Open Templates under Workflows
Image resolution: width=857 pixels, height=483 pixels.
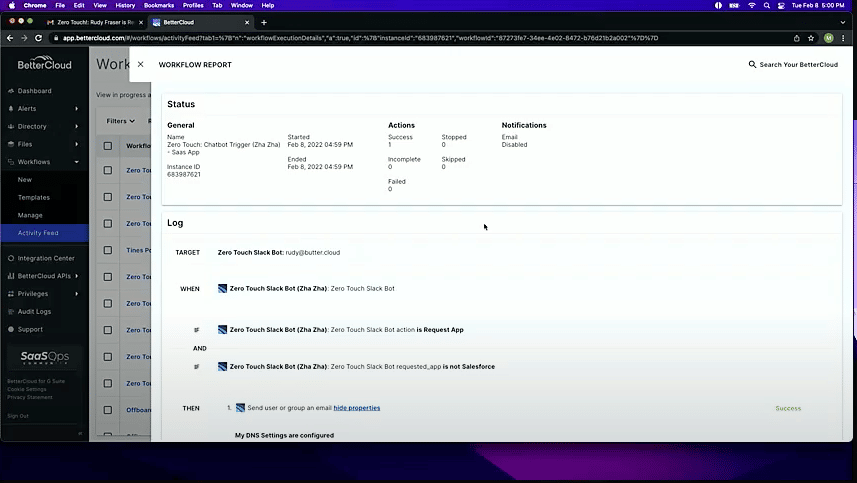pos(33,197)
